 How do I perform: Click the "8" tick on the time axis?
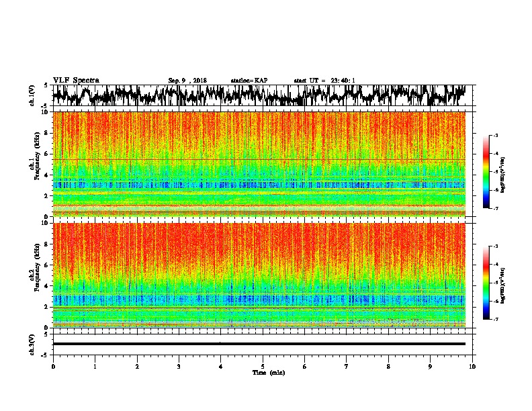[x=388, y=367]
